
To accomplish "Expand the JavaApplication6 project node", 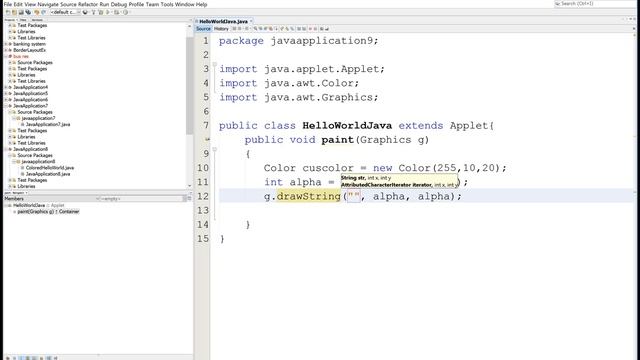I will 6,100.
